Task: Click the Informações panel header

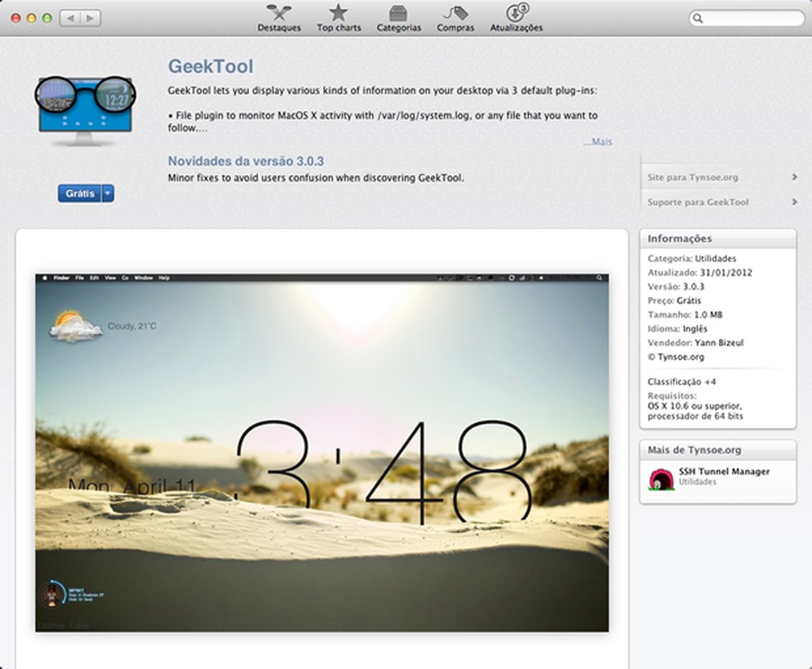Action: point(718,238)
